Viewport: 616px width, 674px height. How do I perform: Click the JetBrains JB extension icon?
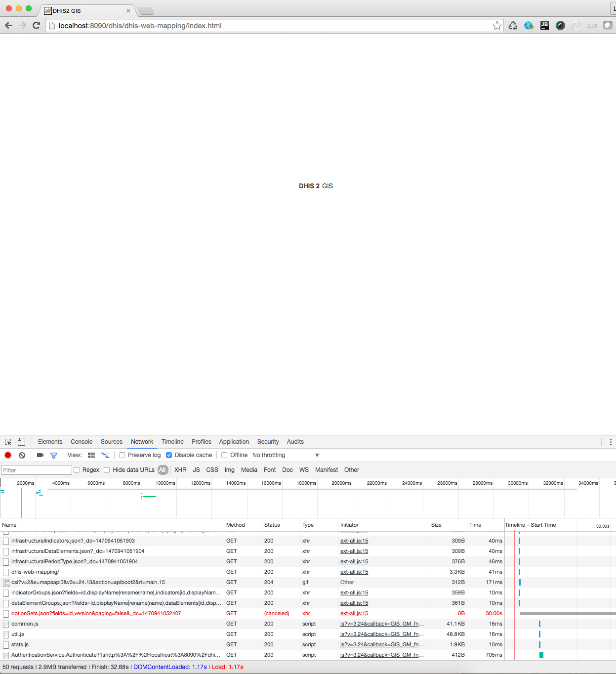click(544, 26)
